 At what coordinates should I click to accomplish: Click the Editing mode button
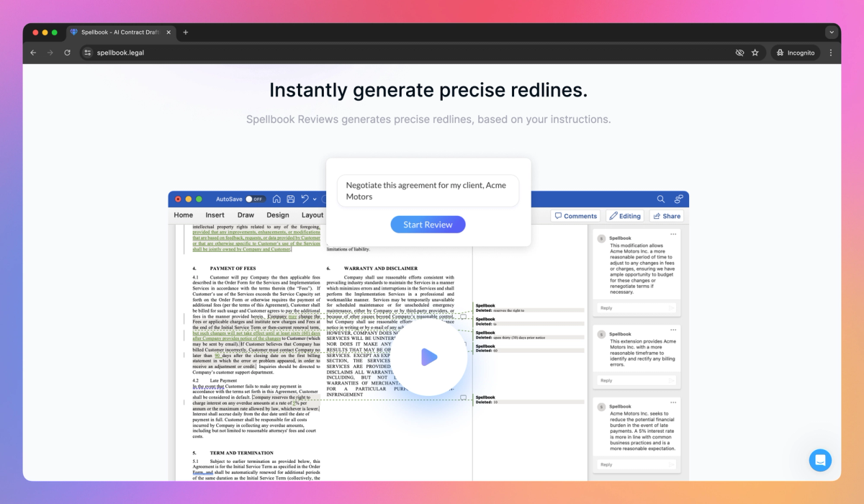(624, 216)
